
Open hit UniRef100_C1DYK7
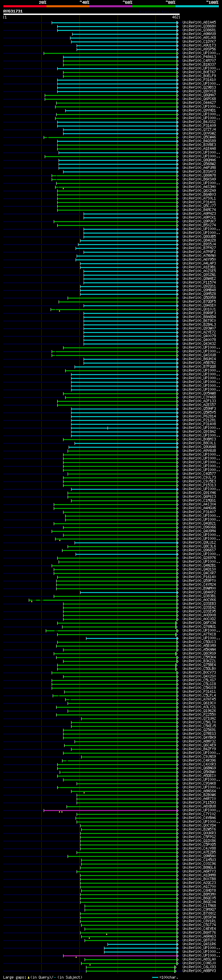click(199, 42)
